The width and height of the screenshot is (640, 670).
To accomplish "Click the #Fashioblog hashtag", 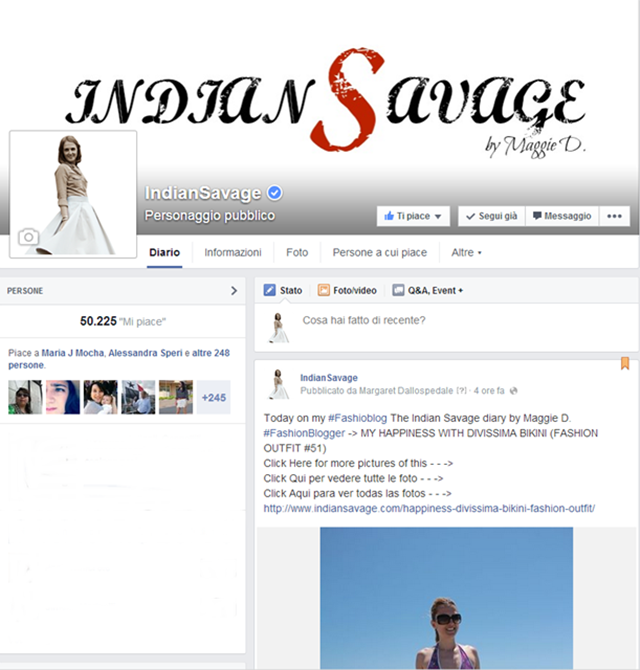I will (357, 418).
